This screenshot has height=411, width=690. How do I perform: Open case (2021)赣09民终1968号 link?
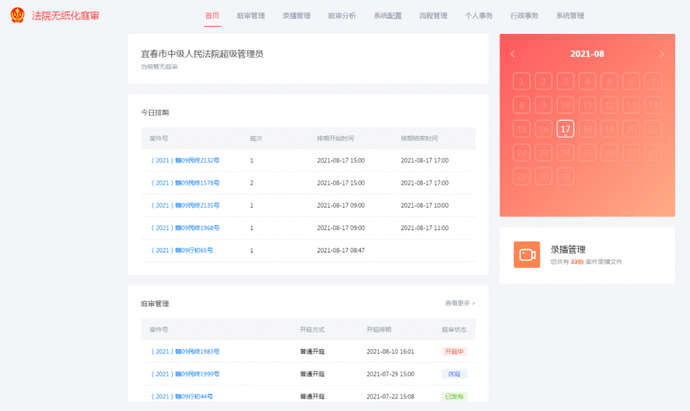click(185, 228)
